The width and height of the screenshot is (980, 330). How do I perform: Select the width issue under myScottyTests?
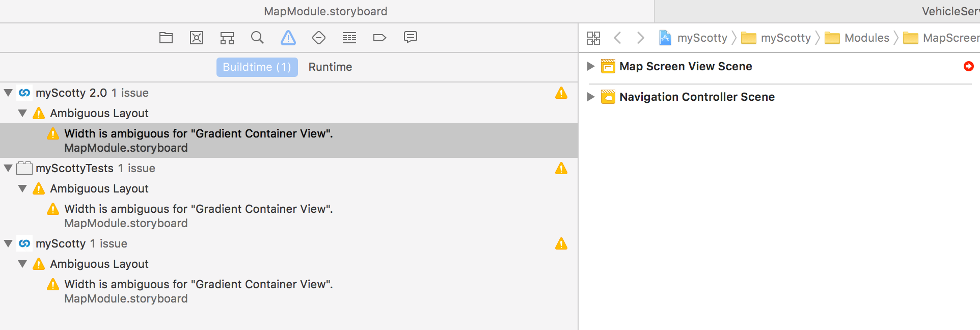tap(289, 216)
